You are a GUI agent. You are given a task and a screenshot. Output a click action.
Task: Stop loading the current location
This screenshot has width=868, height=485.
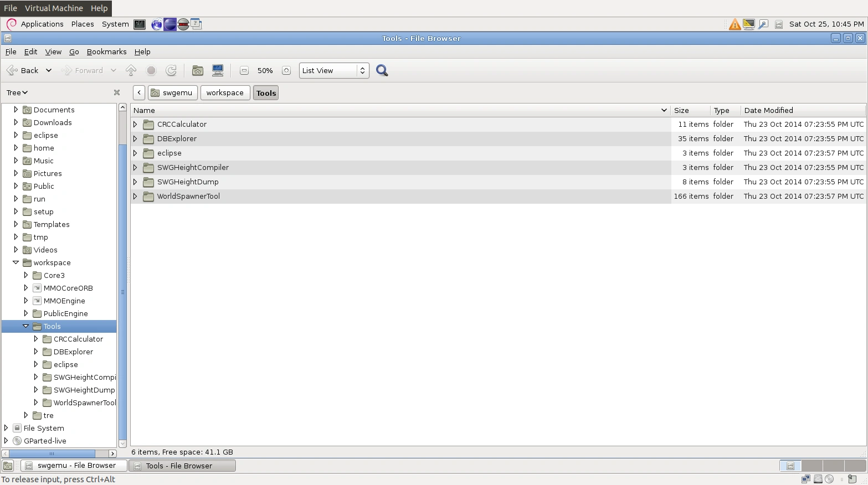(x=151, y=70)
